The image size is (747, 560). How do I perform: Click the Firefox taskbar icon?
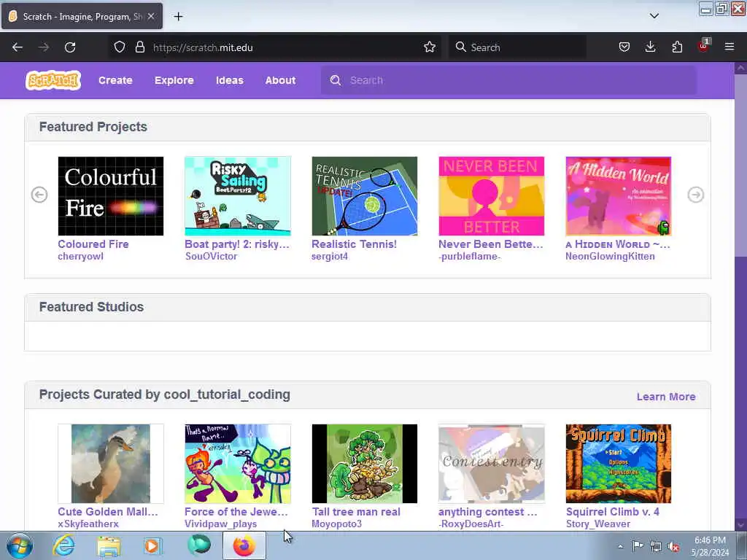tap(244, 545)
